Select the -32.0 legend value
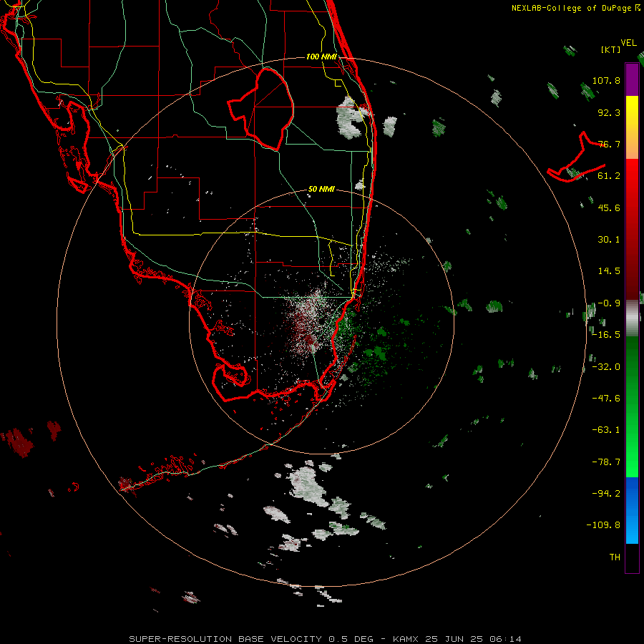The height and width of the screenshot is (644, 644). (x=606, y=367)
